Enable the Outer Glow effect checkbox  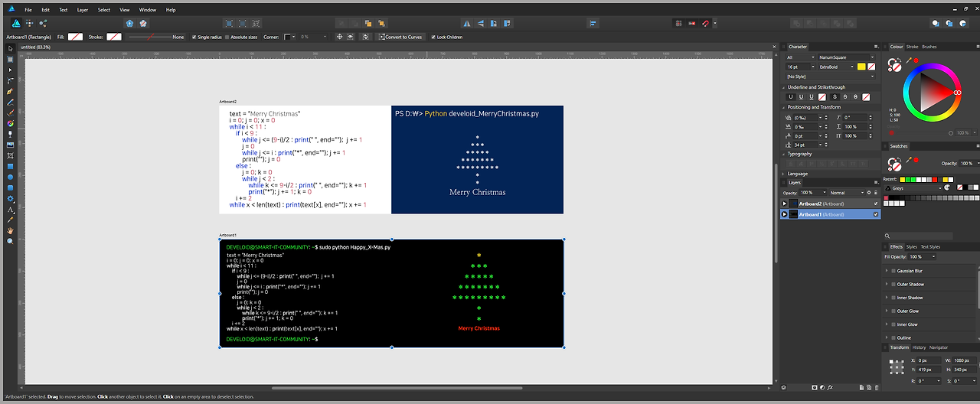pyautogui.click(x=893, y=311)
